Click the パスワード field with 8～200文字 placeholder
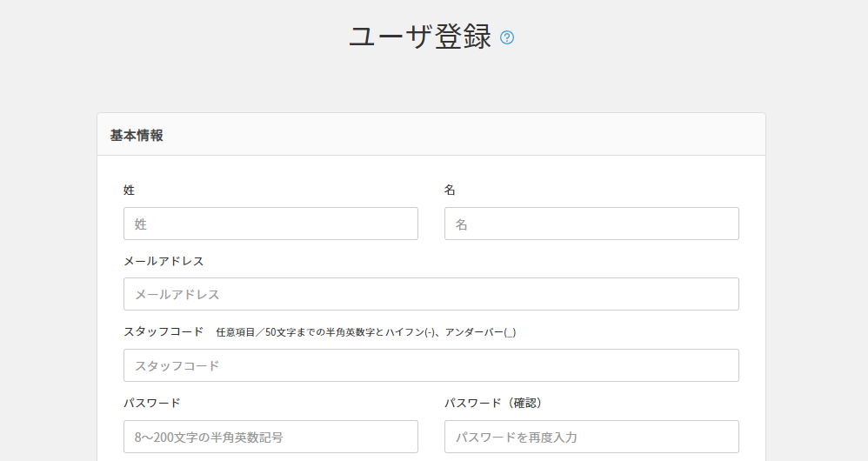 (270, 437)
